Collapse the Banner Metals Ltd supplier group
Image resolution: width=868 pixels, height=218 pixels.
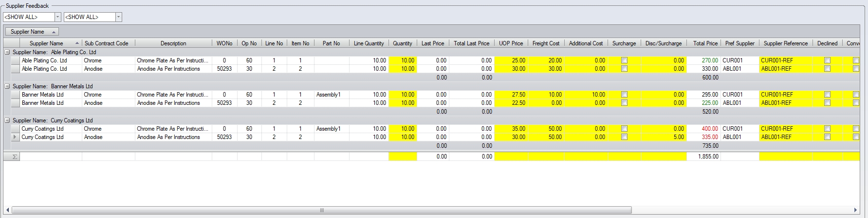tap(7, 86)
